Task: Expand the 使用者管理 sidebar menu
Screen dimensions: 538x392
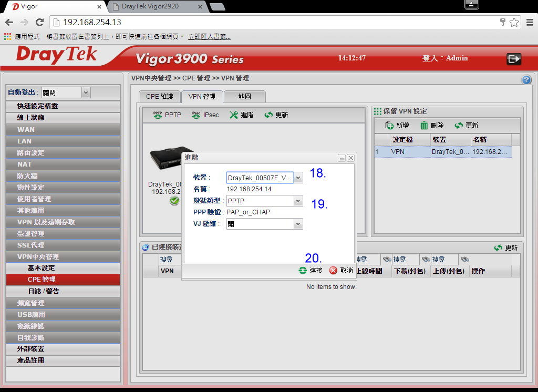Action: click(63, 199)
